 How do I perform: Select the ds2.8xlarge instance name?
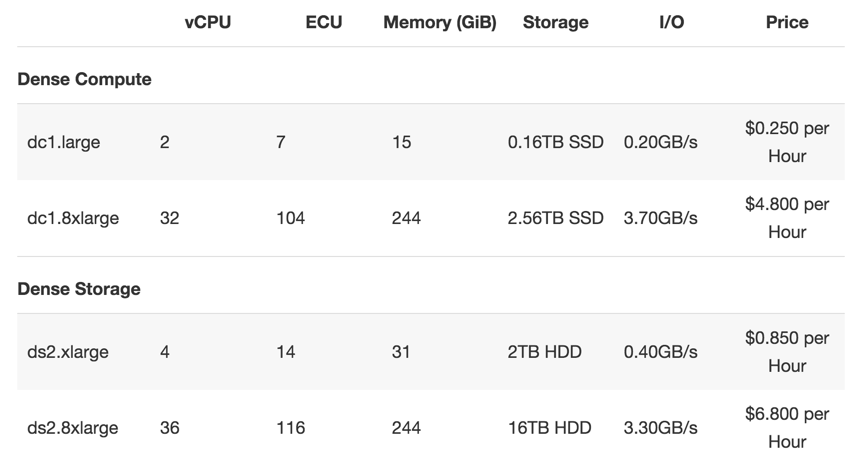click(72, 428)
